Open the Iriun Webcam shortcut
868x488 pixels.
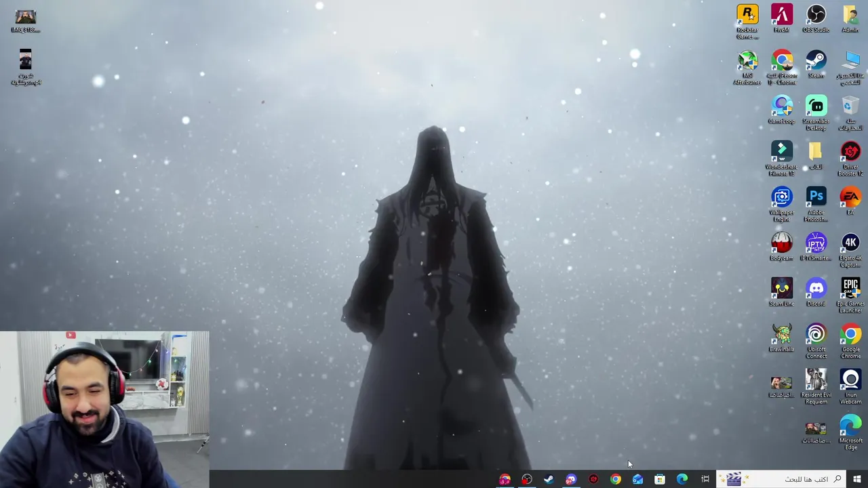850,386
